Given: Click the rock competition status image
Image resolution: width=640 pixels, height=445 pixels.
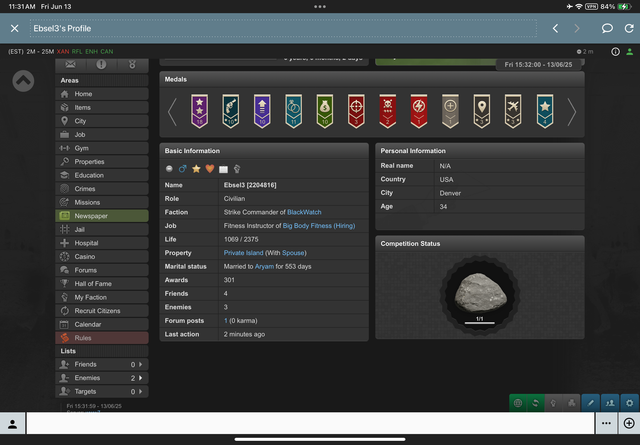Looking at the screenshot, I should pyautogui.click(x=480, y=295).
